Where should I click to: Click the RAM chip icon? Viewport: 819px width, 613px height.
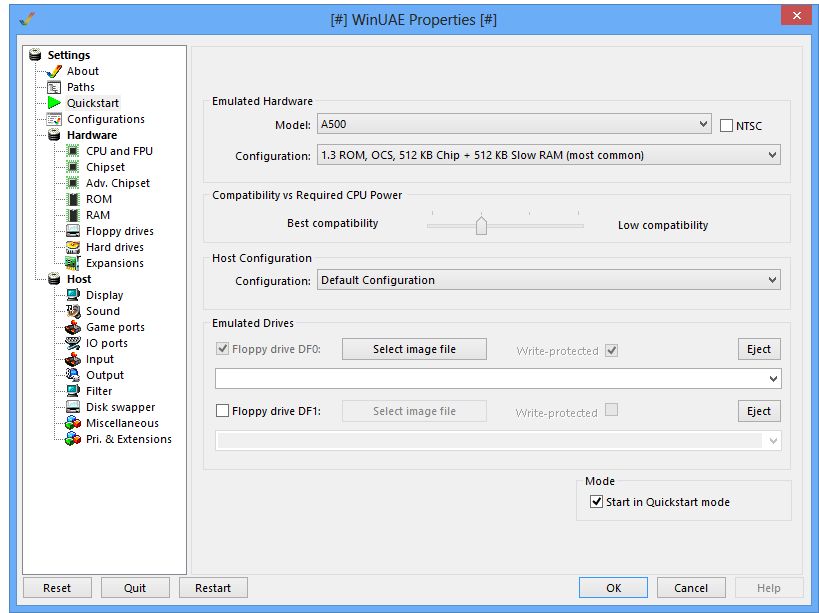coord(74,215)
